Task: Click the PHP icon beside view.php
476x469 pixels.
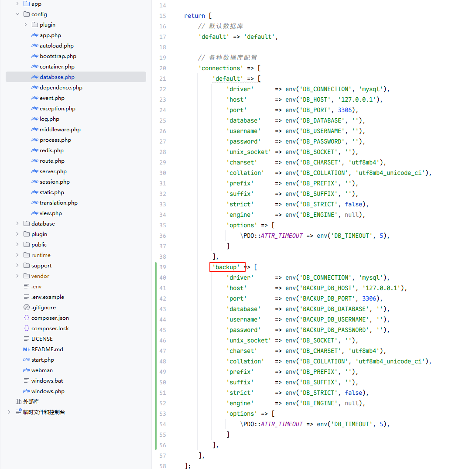Action: 35,213
